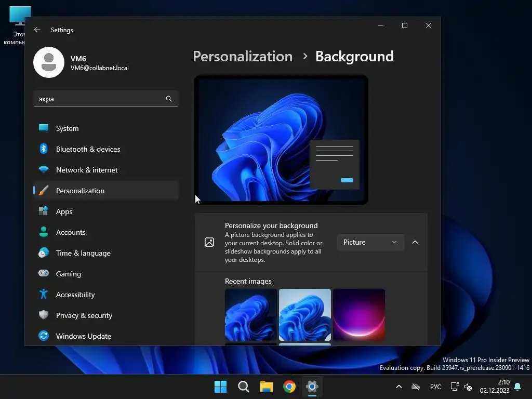Image resolution: width=532 pixels, height=399 pixels.
Task: Open the notification bell
Action: click(x=518, y=387)
